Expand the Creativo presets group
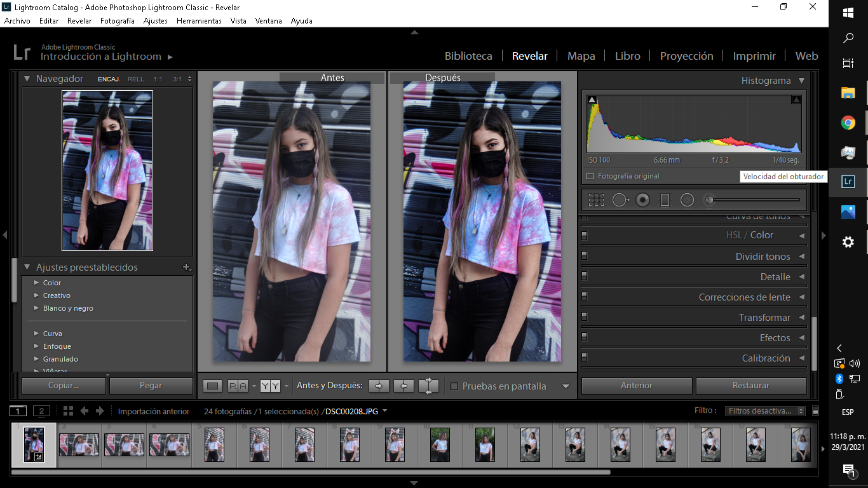The width and height of the screenshot is (868, 488). (x=36, y=295)
